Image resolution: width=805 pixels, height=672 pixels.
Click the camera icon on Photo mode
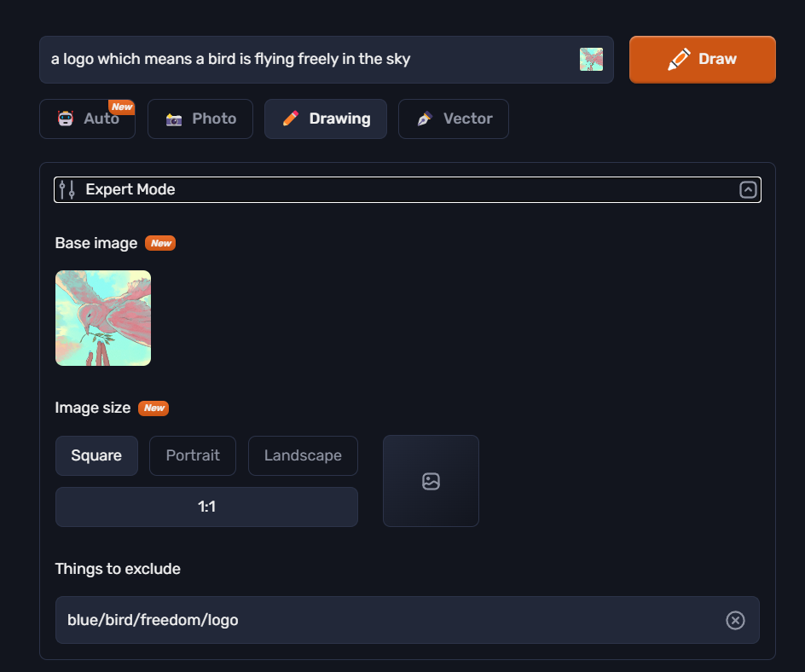pos(174,119)
